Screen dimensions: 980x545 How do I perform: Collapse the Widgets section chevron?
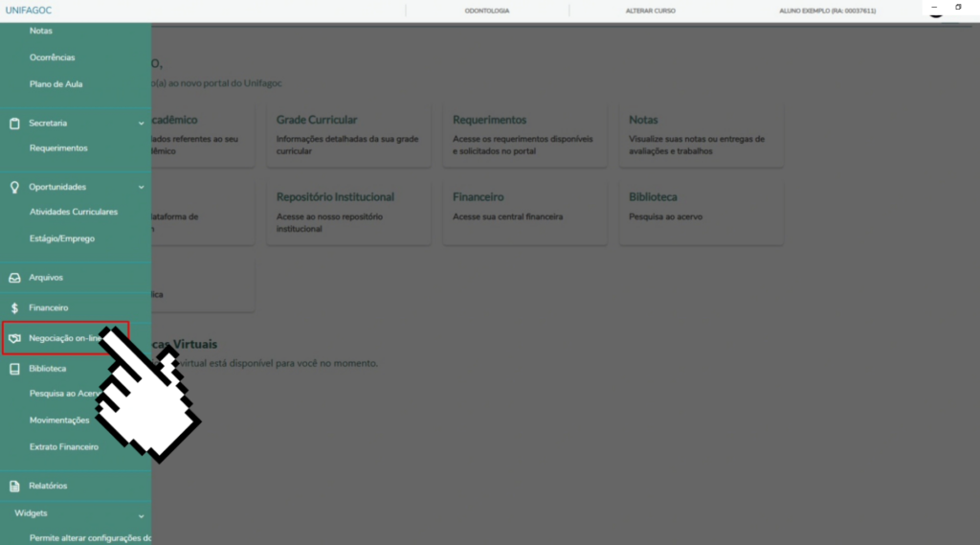(142, 514)
